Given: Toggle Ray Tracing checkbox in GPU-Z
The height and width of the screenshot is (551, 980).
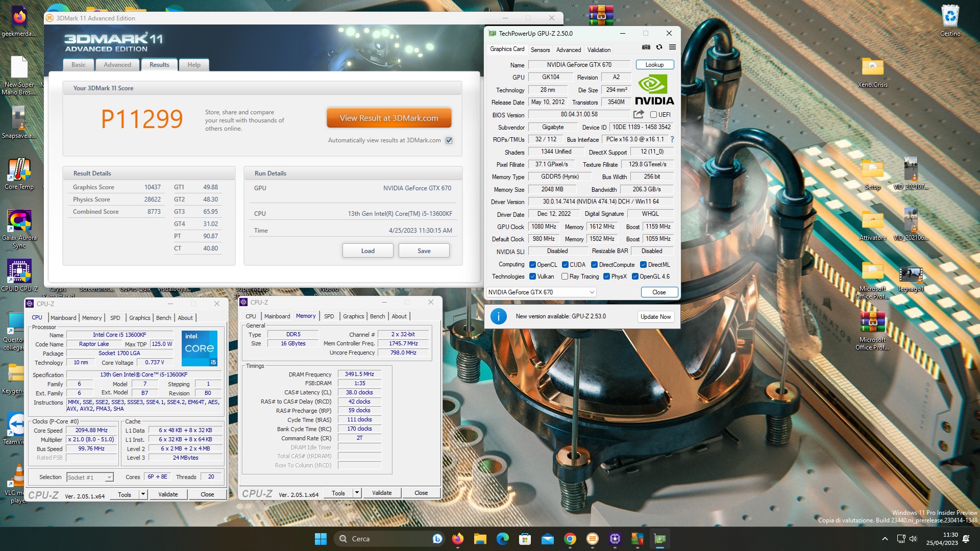Looking at the screenshot, I should (x=565, y=277).
